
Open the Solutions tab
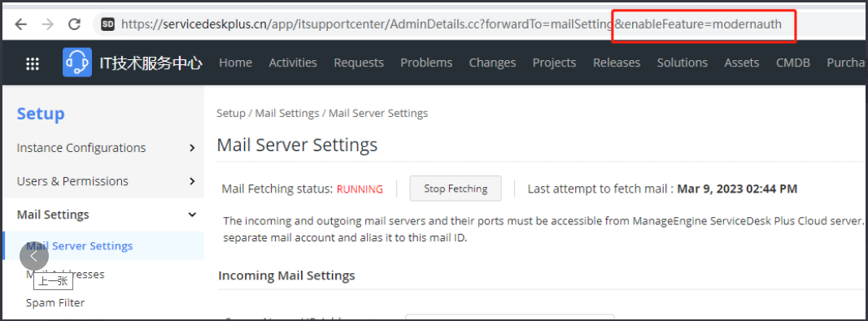click(x=682, y=63)
